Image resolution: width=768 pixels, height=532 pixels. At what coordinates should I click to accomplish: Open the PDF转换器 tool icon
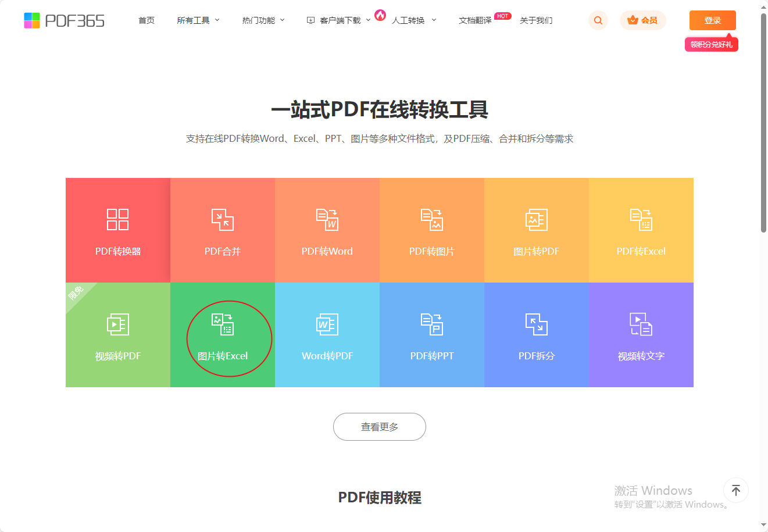118,219
